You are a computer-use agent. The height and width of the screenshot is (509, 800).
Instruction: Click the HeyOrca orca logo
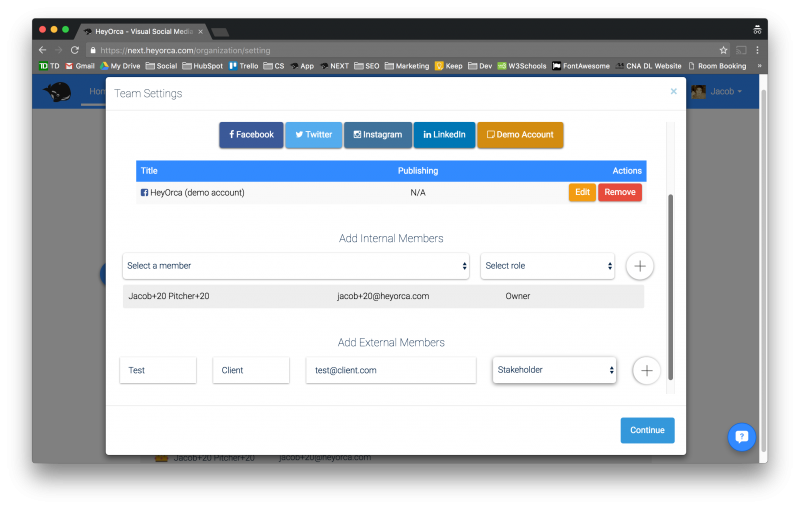click(58, 92)
